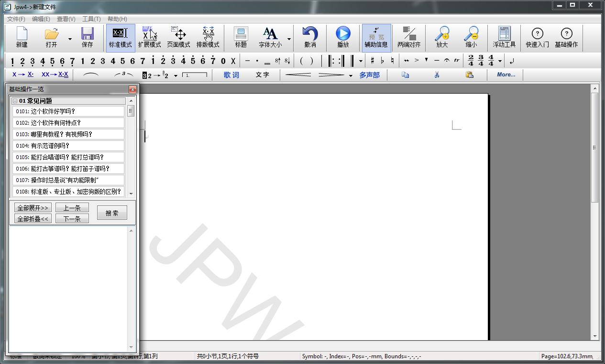Insert the flat (♭) accidental symbol
605x364 pixels.
tap(382, 61)
